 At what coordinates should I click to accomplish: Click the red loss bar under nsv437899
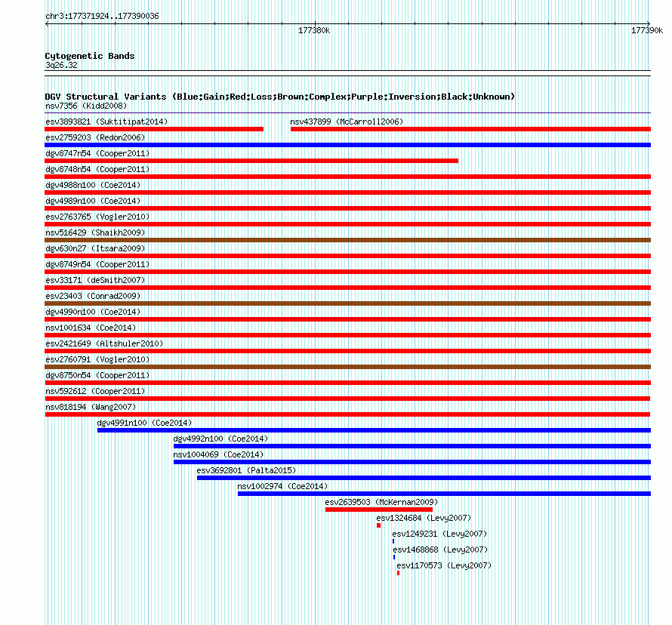[470, 129]
